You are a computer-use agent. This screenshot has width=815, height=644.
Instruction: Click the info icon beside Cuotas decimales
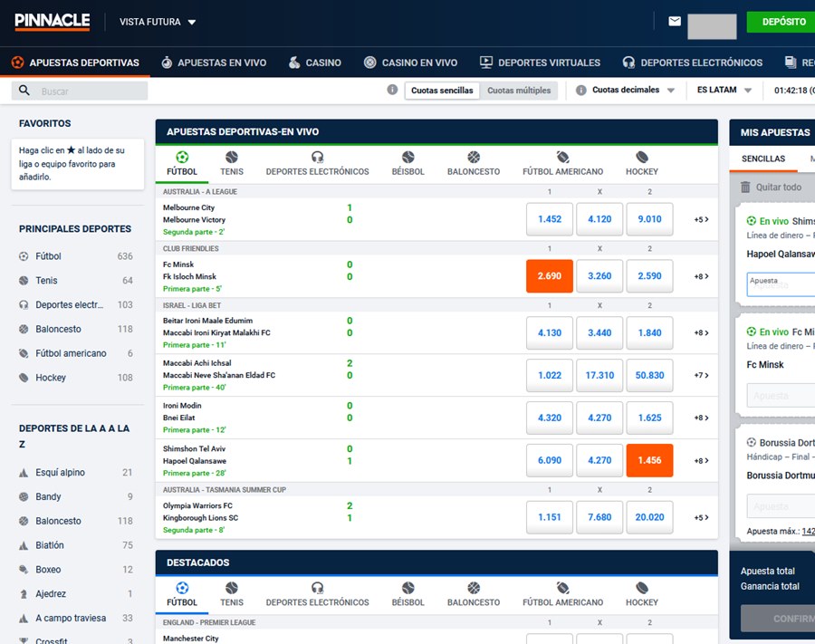(x=581, y=90)
